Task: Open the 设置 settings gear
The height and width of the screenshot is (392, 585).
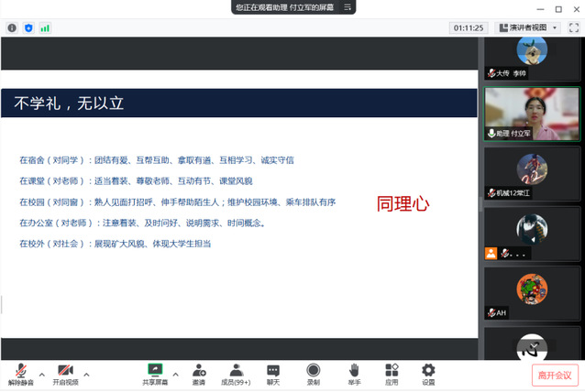Action: pos(428,374)
